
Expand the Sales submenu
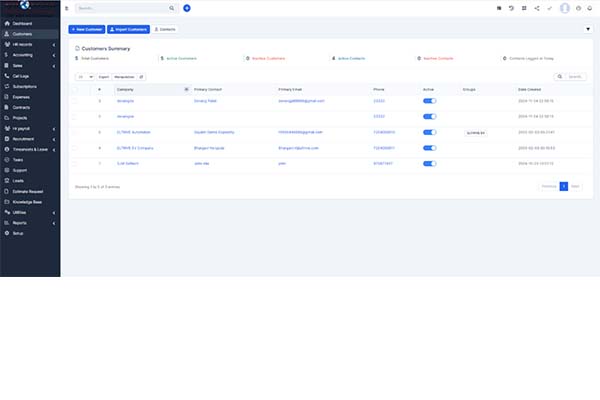pyautogui.click(x=54, y=66)
